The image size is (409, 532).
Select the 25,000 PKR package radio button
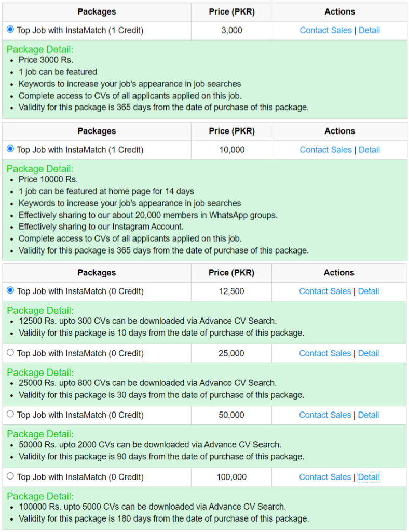pos(10,353)
